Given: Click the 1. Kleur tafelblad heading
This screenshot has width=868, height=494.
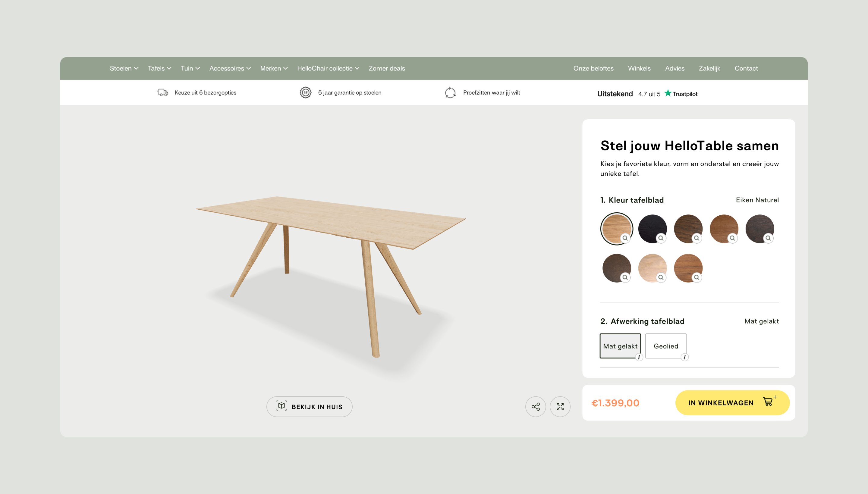Looking at the screenshot, I should [x=632, y=200].
